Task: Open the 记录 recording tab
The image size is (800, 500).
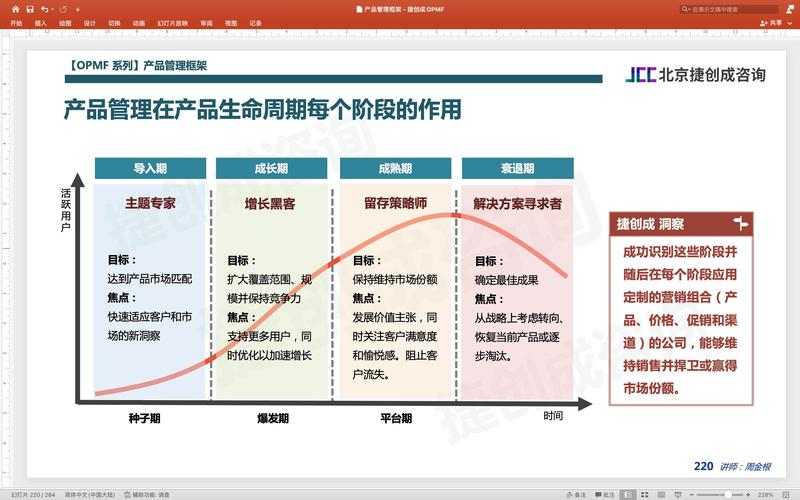Action: pyautogui.click(x=256, y=23)
